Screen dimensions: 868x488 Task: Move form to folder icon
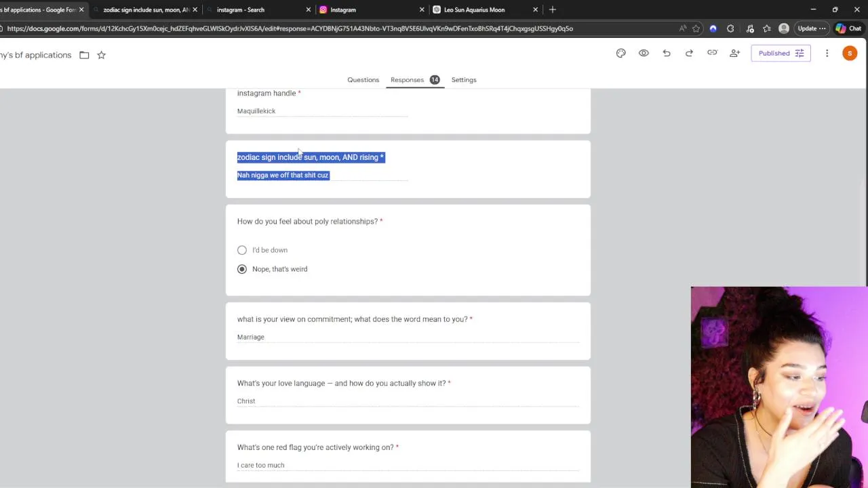pyautogui.click(x=84, y=55)
